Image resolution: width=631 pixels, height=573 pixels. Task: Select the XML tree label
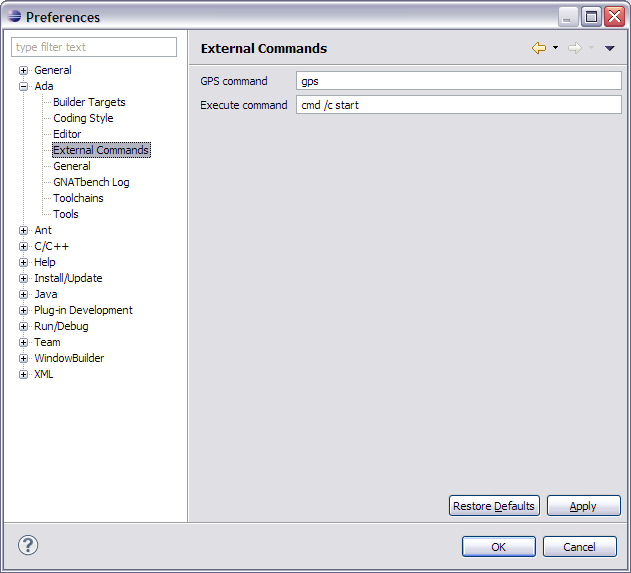pyautogui.click(x=43, y=374)
